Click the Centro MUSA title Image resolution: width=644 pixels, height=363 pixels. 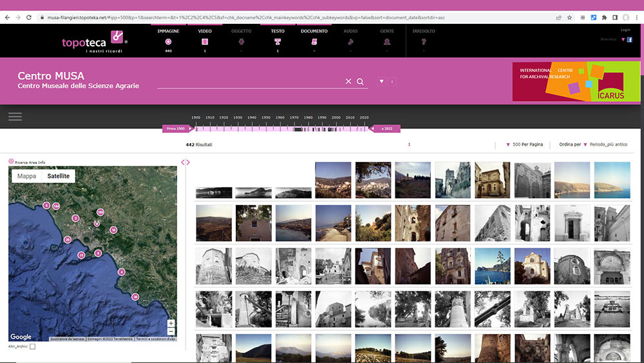(x=51, y=76)
